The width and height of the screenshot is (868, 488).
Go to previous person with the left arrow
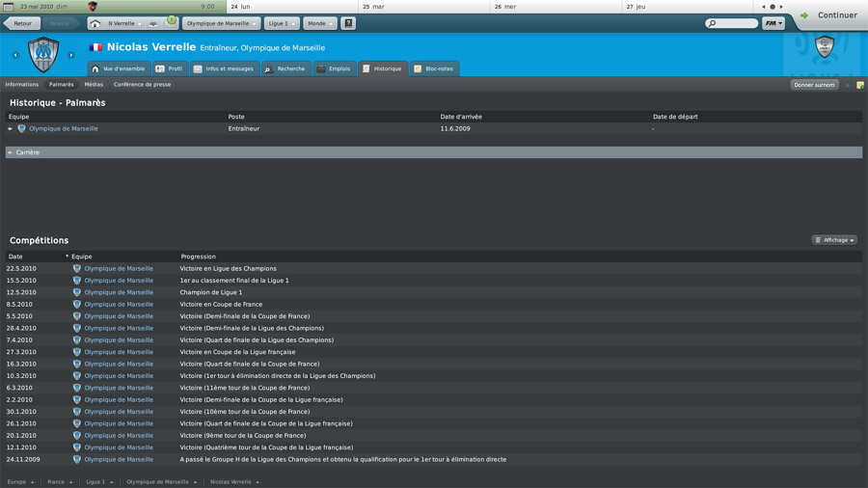15,55
